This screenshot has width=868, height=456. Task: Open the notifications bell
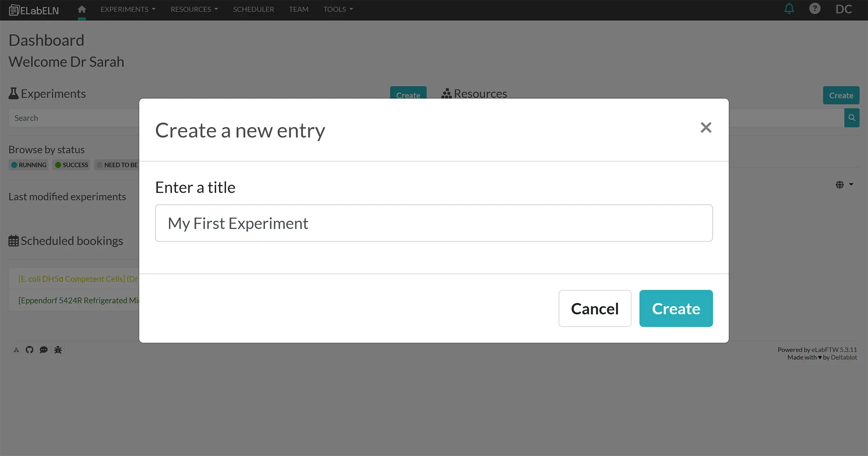coord(789,9)
